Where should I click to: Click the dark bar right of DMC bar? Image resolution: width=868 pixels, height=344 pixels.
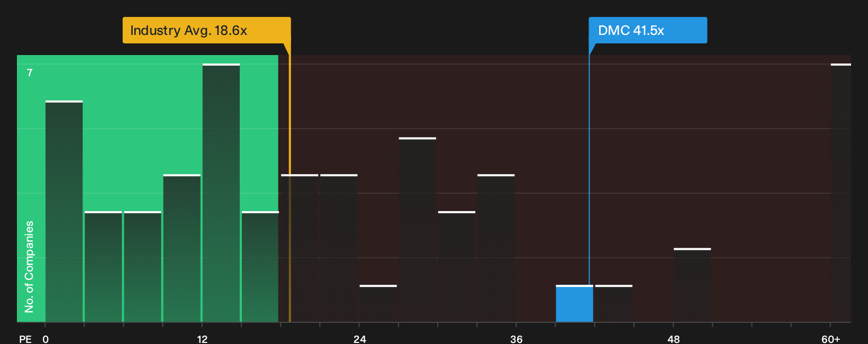[614, 304]
